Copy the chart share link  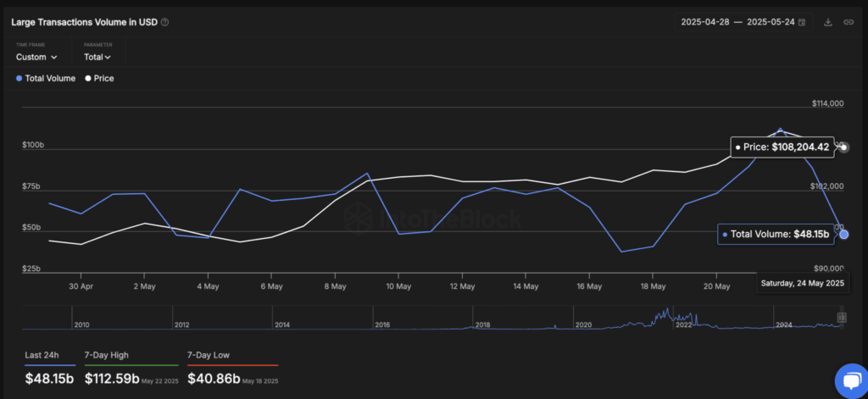coord(848,22)
